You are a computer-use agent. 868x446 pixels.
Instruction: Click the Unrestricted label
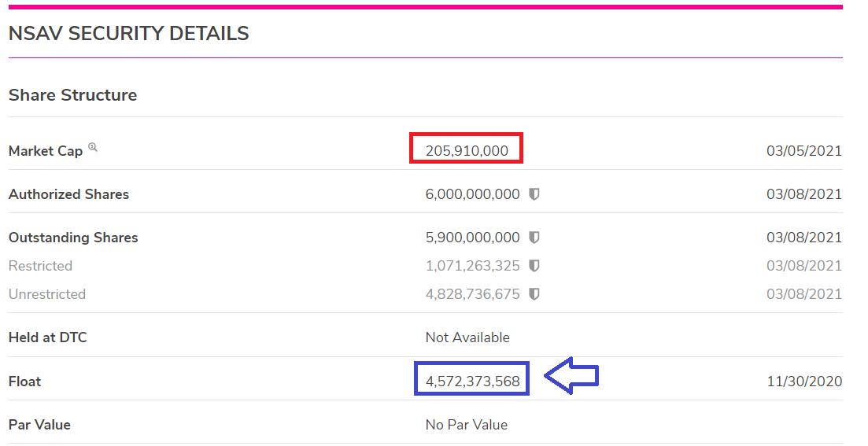pos(47,294)
